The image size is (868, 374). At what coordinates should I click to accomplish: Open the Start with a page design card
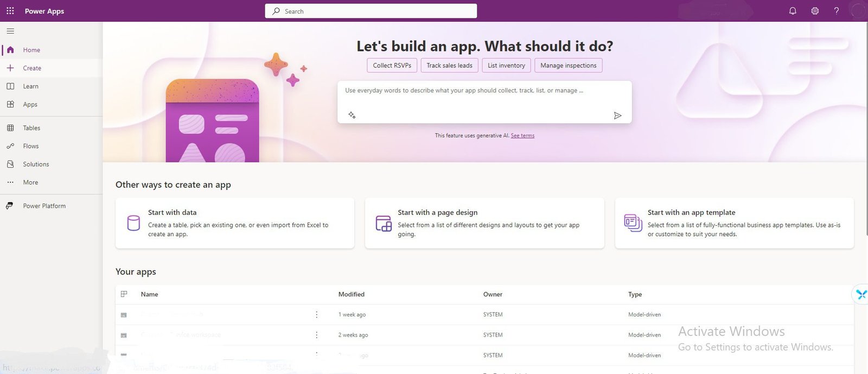(484, 223)
